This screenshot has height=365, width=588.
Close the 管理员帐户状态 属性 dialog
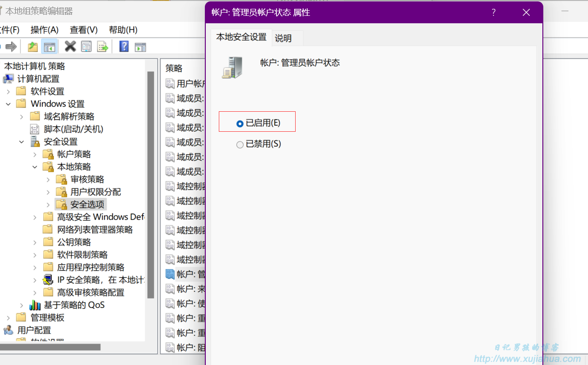(526, 13)
